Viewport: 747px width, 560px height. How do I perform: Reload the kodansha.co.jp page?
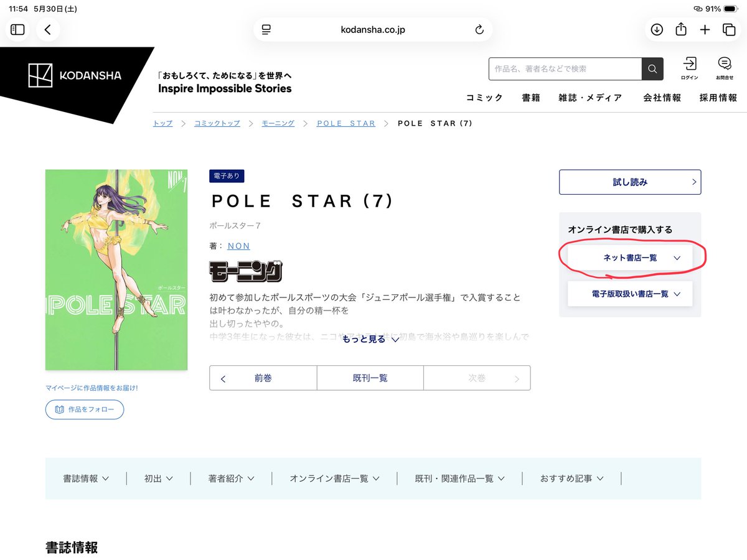[479, 29]
